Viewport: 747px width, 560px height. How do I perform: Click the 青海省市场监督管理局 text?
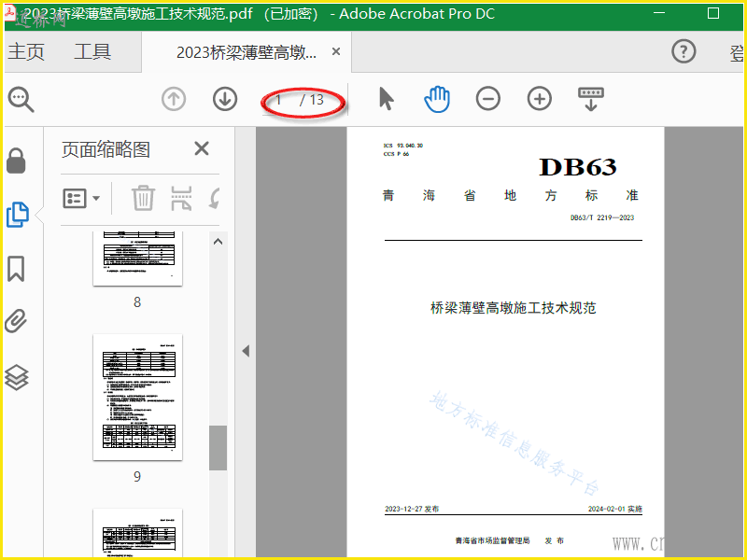pyautogui.click(x=492, y=540)
